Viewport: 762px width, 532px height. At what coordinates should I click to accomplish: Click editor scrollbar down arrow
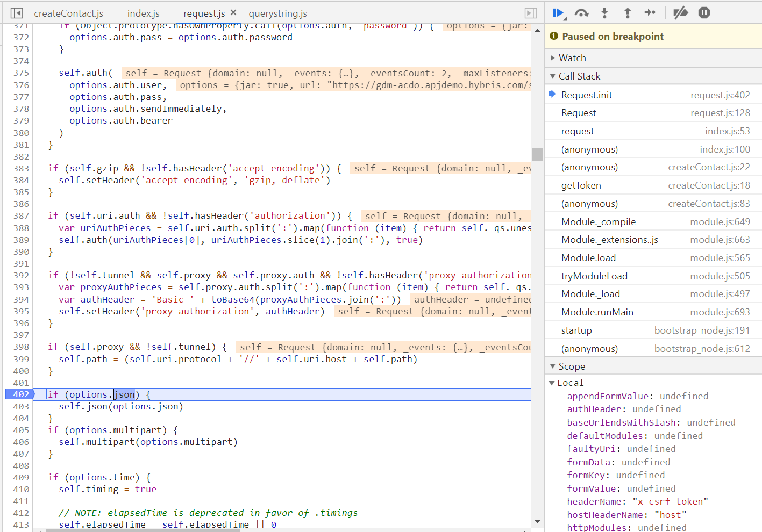point(537,521)
